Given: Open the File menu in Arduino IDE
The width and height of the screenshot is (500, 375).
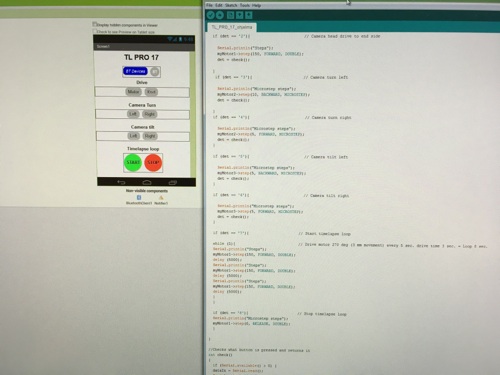Looking at the screenshot, I should pyautogui.click(x=209, y=5).
